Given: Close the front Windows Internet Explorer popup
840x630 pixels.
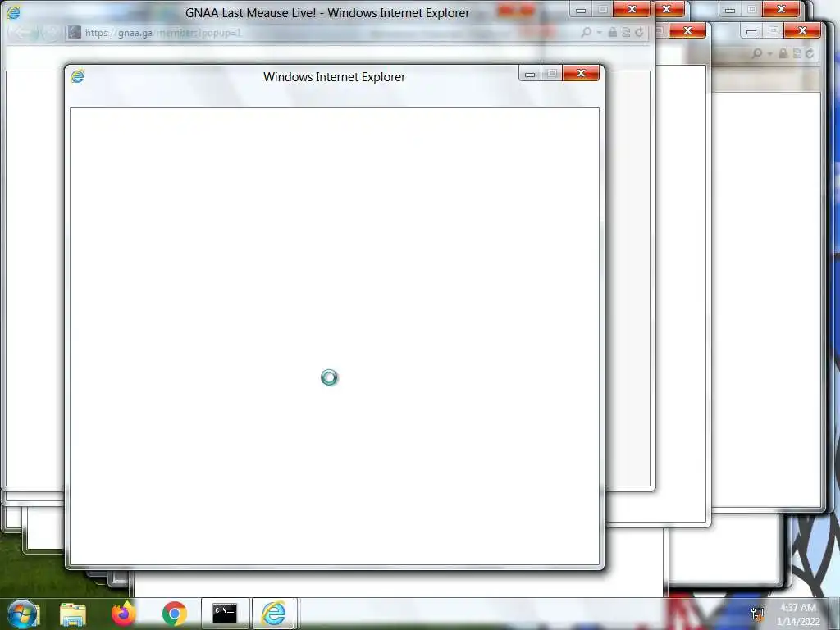Looking at the screenshot, I should coord(581,73).
